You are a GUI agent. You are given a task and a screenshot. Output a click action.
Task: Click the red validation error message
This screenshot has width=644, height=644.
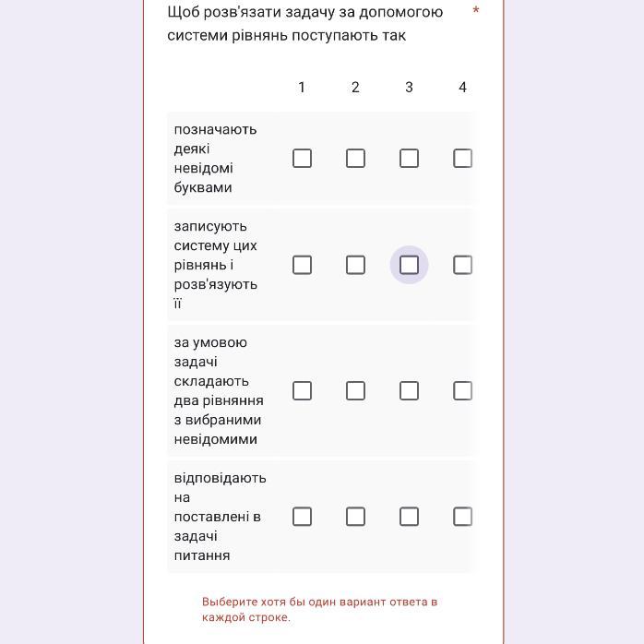pyautogui.click(x=319, y=610)
